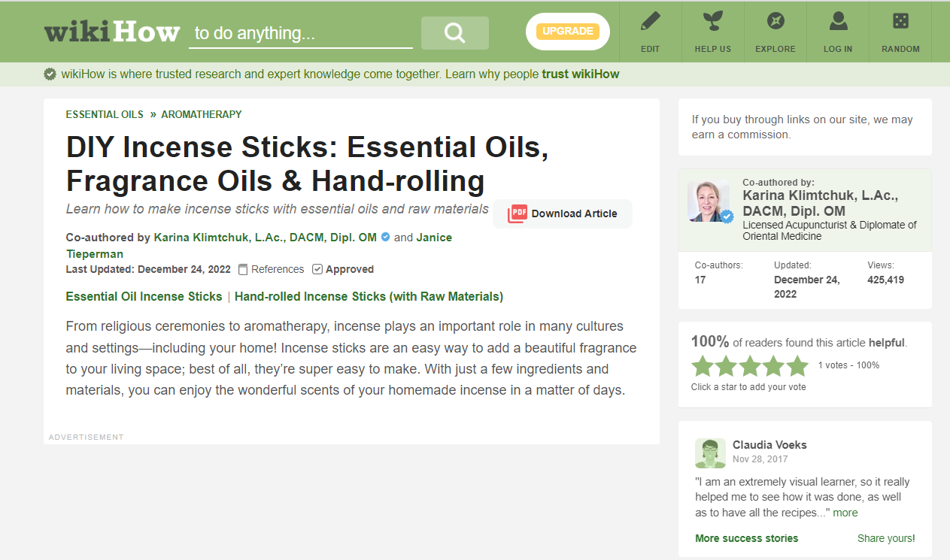
Task: Click the yellow Upgrade button
Action: click(x=567, y=32)
